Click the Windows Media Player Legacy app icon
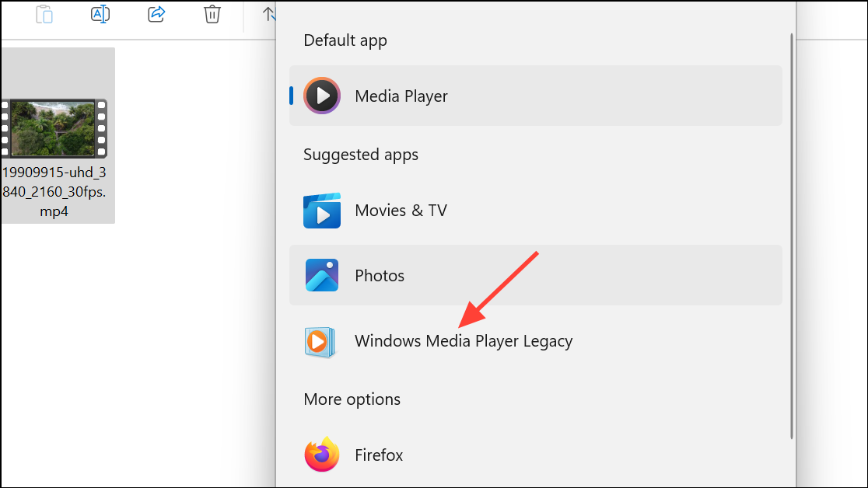 [321, 340]
